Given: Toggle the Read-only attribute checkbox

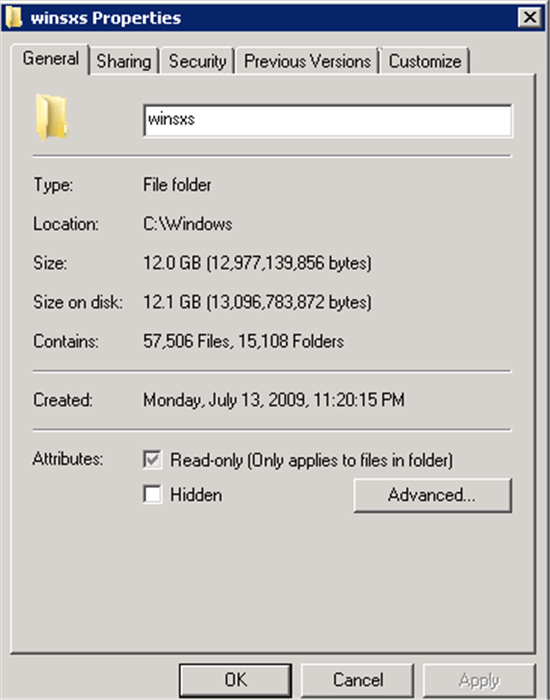Looking at the screenshot, I should 152,460.
